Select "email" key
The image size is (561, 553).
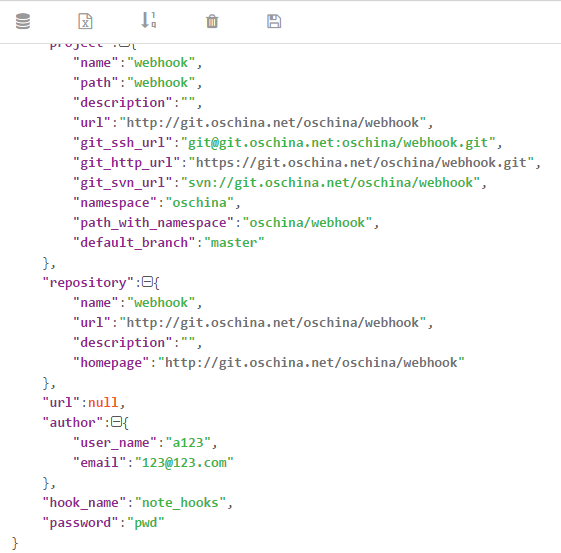pyautogui.click(x=99, y=463)
